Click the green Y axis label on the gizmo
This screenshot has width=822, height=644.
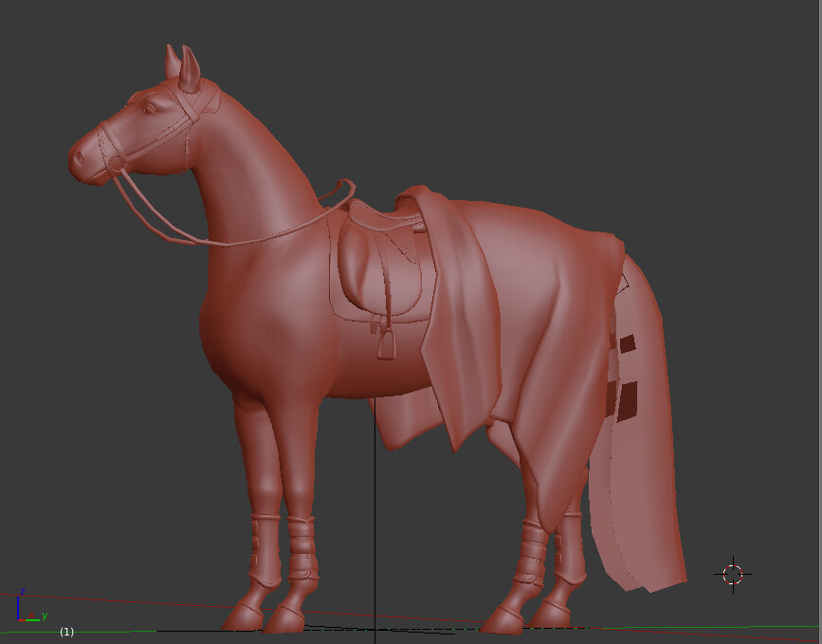[x=45, y=615]
